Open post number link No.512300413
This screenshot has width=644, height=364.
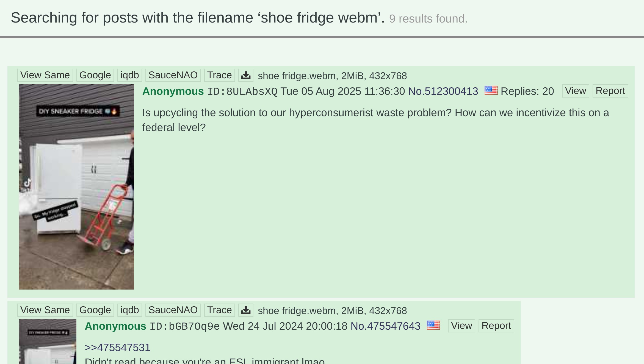pos(443,91)
